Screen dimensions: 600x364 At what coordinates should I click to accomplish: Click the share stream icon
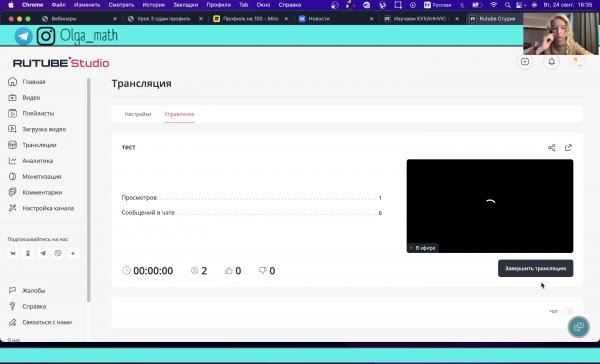[x=551, y=148]
